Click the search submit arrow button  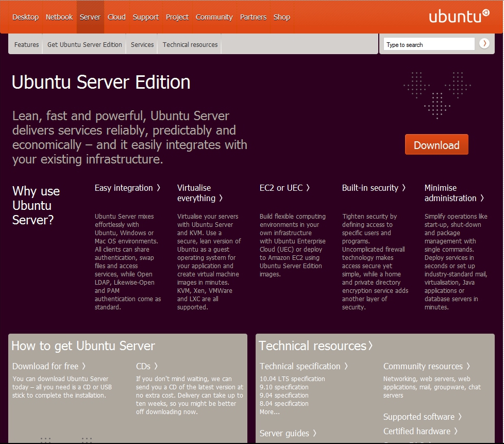[484, 43]
